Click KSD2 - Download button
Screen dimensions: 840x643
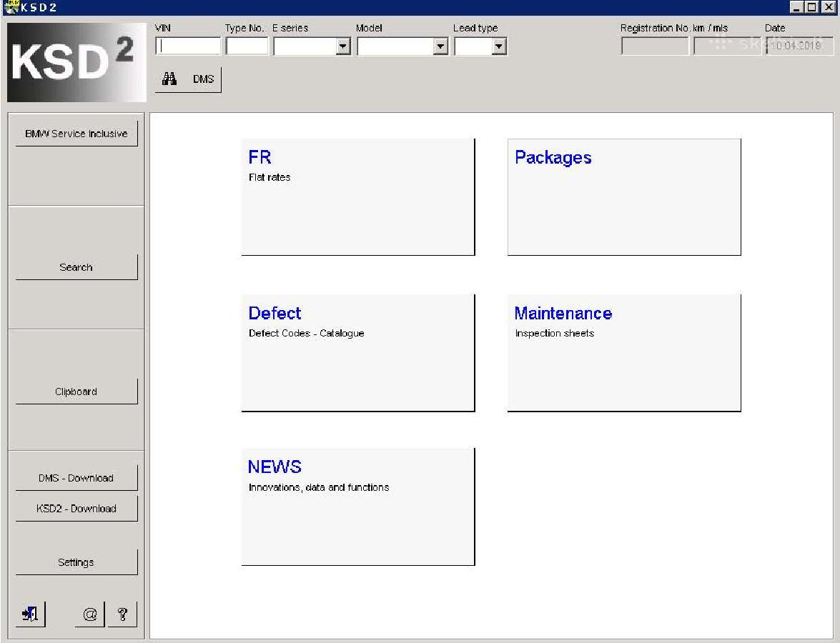(76, 509)
